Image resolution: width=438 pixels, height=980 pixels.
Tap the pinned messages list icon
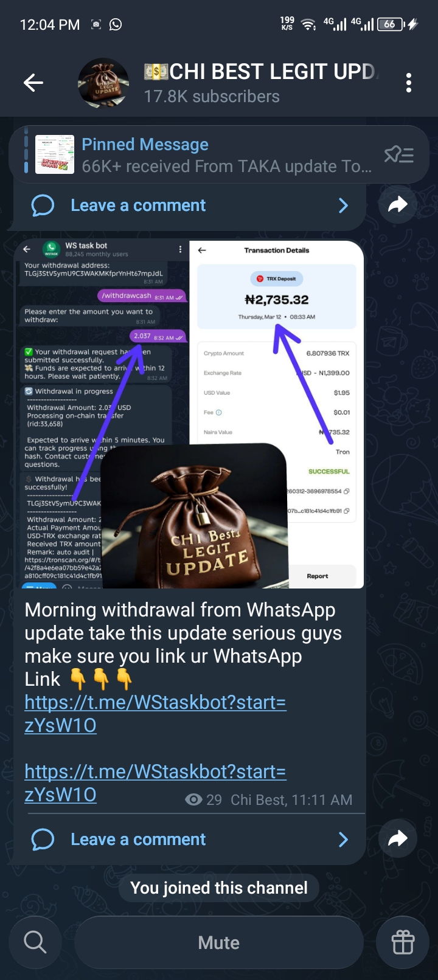[399, 155]
